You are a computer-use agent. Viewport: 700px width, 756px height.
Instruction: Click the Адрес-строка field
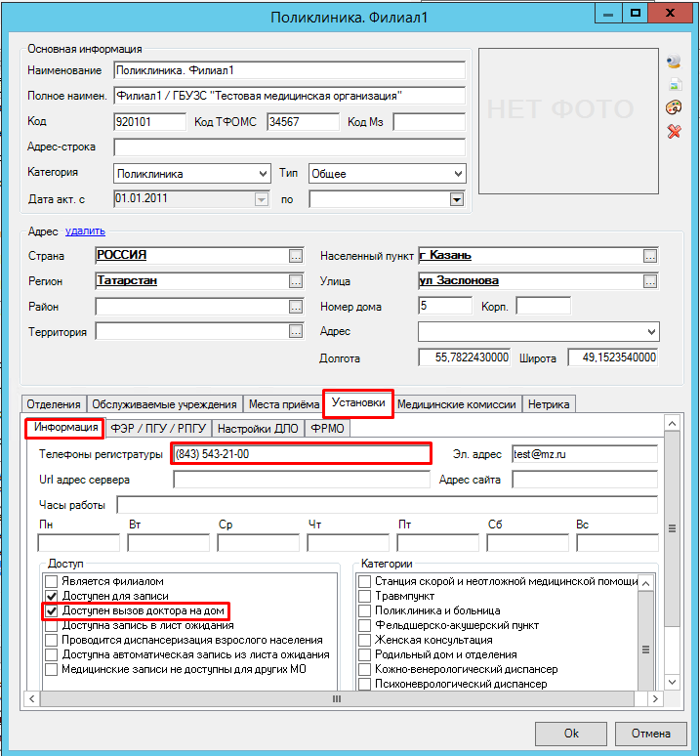point(290,147)
